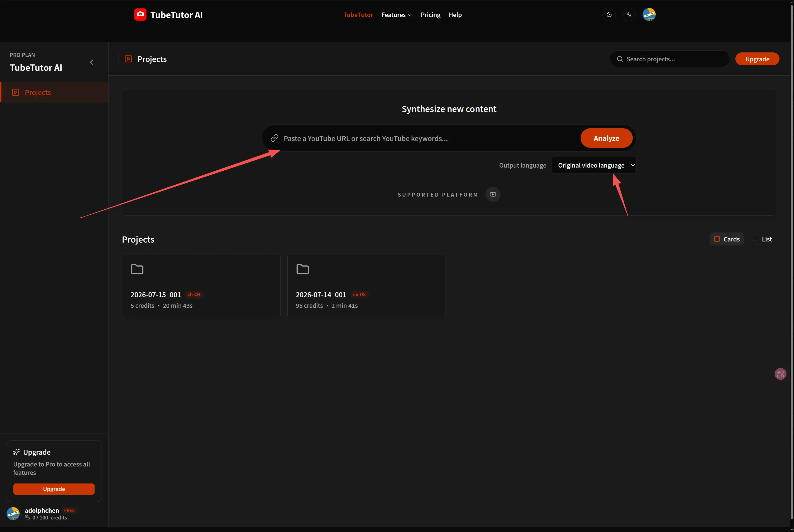Screen dimensions: 794x532
Task: Open the TubeTutor nav link
Action: pos(358,15)
